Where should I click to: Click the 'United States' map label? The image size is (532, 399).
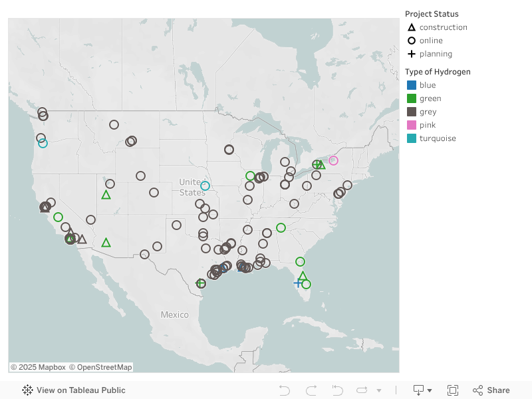192,188
